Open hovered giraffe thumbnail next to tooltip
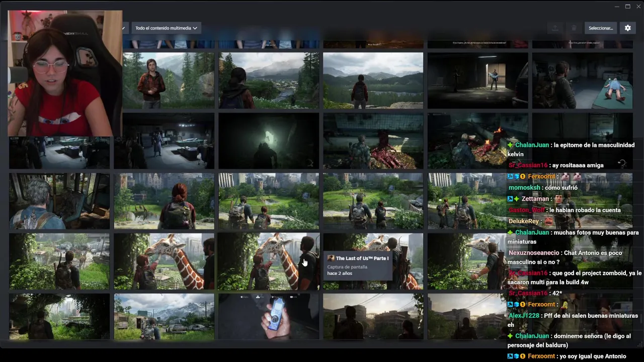644x362 pixels. click(x=269, y=261)
